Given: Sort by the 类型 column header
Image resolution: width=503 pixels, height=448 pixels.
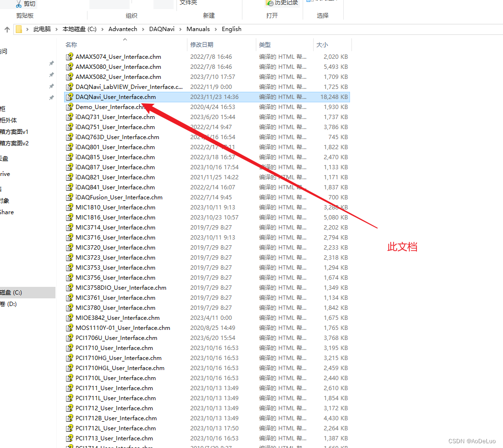Looking at the screenshot, I should pos(265,45).
